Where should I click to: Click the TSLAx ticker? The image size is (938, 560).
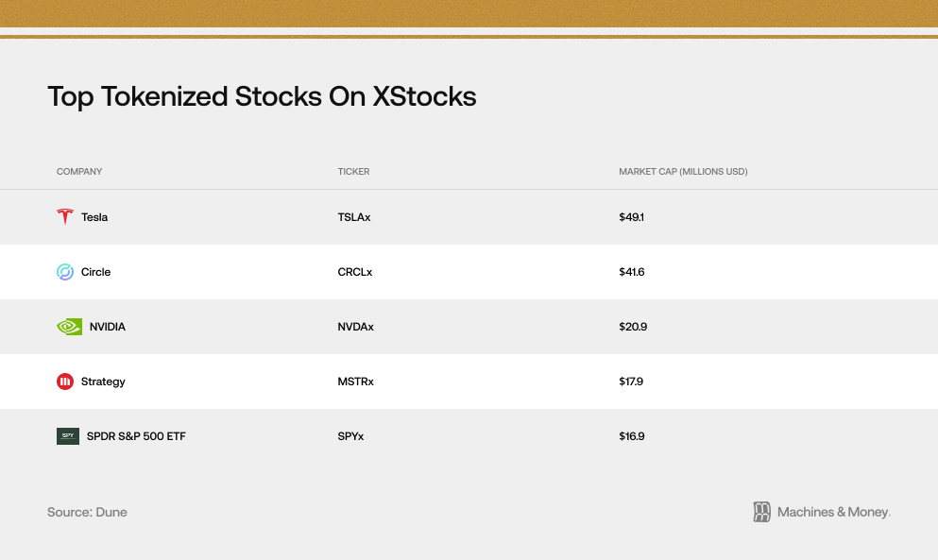pos(354,217)
